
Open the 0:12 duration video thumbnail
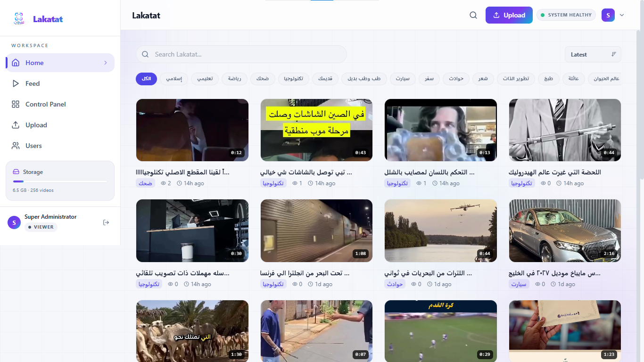tap(192, 130)
